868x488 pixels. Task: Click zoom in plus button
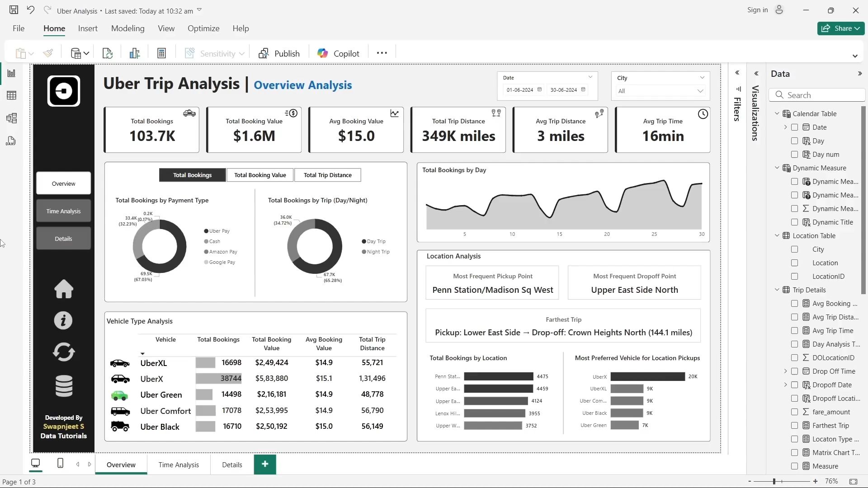coord(815,482)
